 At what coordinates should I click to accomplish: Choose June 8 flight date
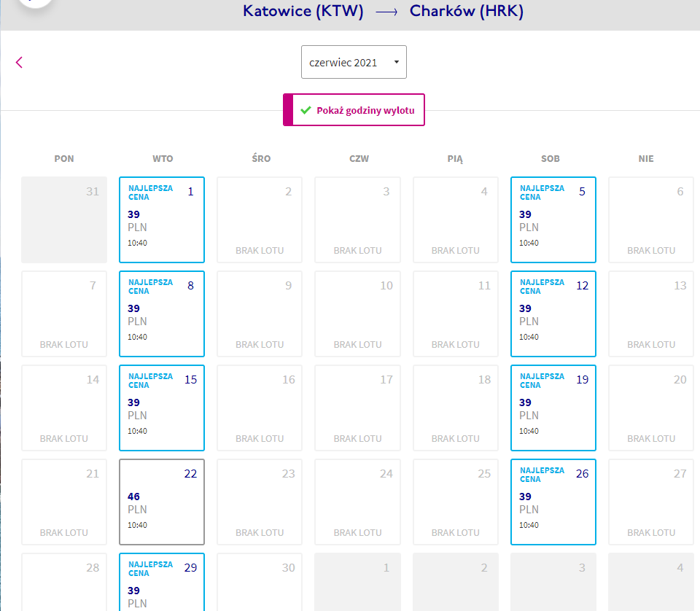pos(162,314)
